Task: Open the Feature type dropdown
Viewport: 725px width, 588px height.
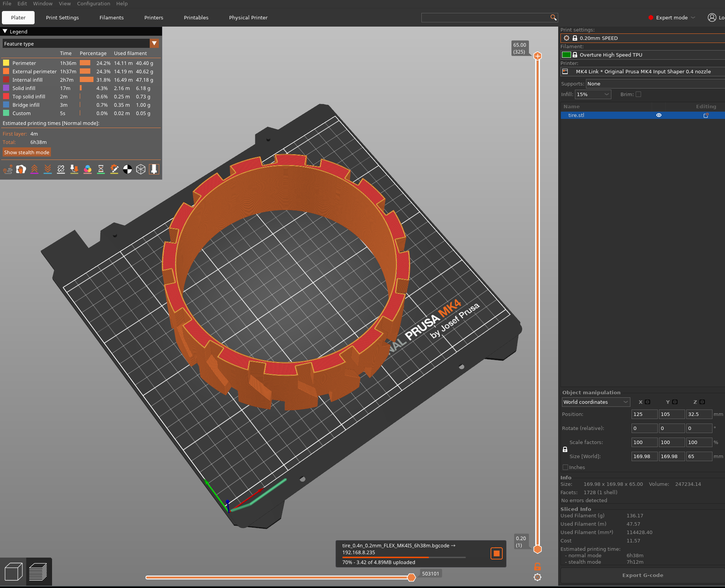Action: click(154, 43)
